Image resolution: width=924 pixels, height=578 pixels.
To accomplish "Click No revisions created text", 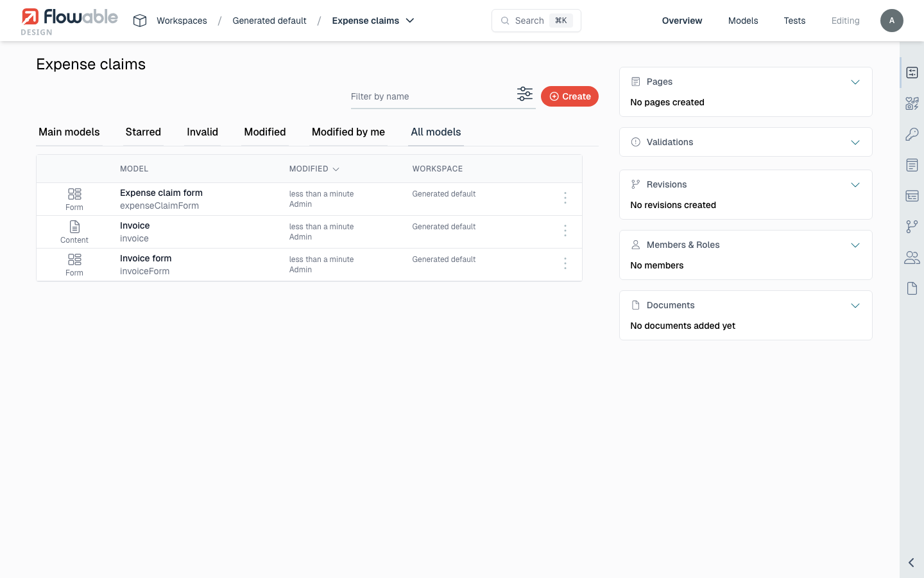I will click(x=673, y=205).
